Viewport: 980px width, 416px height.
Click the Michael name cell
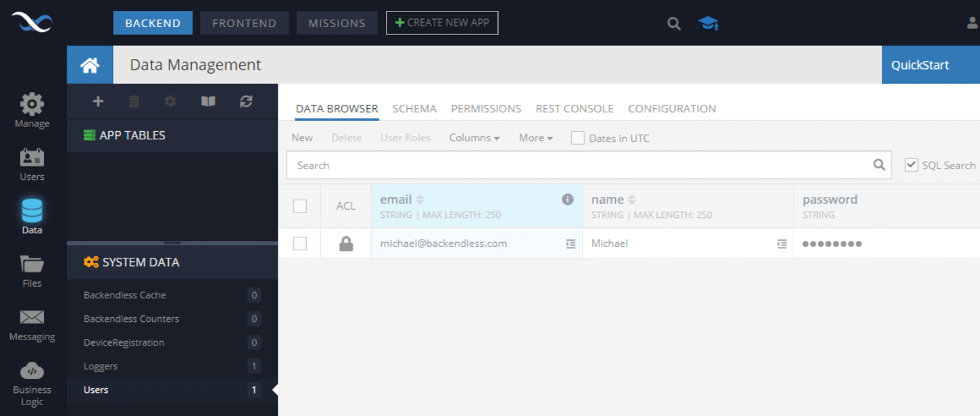point(688,244)
